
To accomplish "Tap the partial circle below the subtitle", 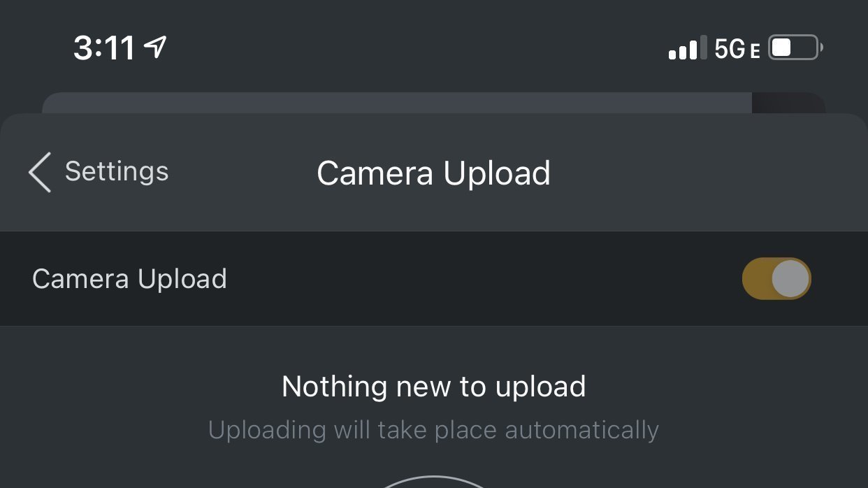I will (x=433, y=481).
